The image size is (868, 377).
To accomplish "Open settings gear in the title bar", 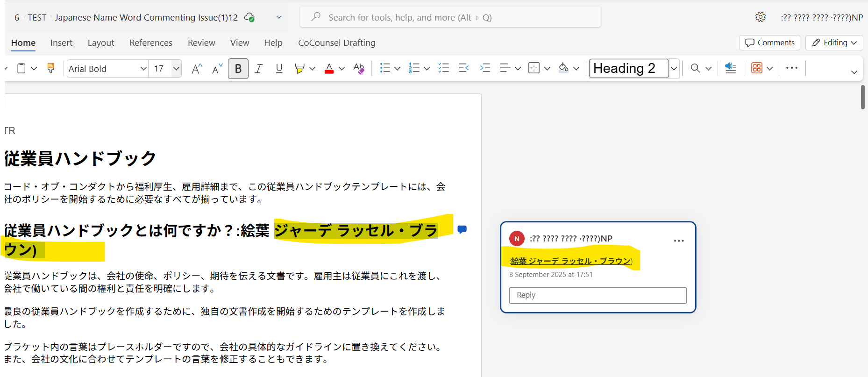I will point(761,17).
